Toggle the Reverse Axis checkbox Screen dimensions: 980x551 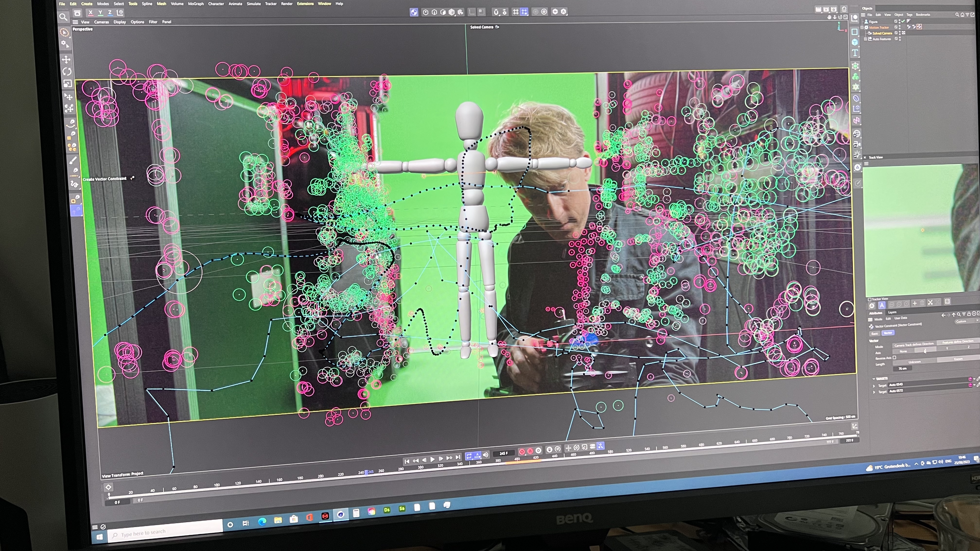click(x=894, y=357)
